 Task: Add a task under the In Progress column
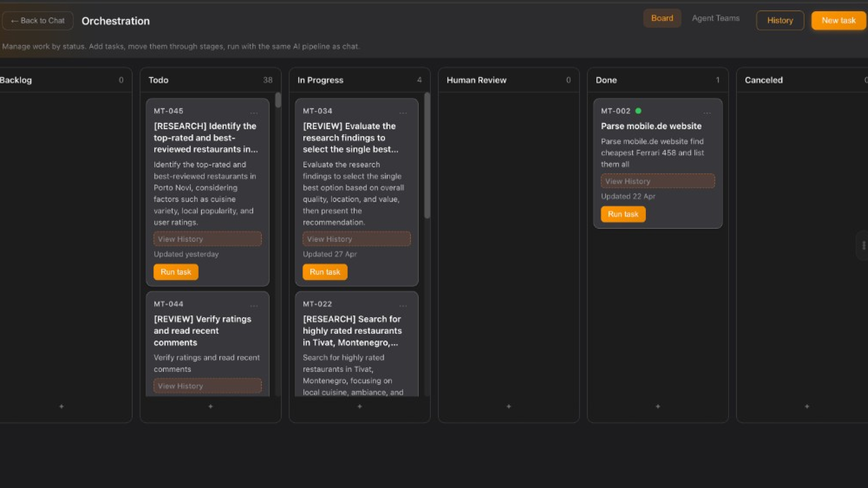pos(359,407)
